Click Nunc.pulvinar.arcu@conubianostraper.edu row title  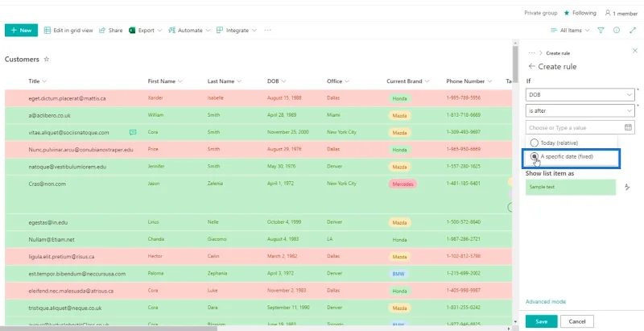pos(81,150)
